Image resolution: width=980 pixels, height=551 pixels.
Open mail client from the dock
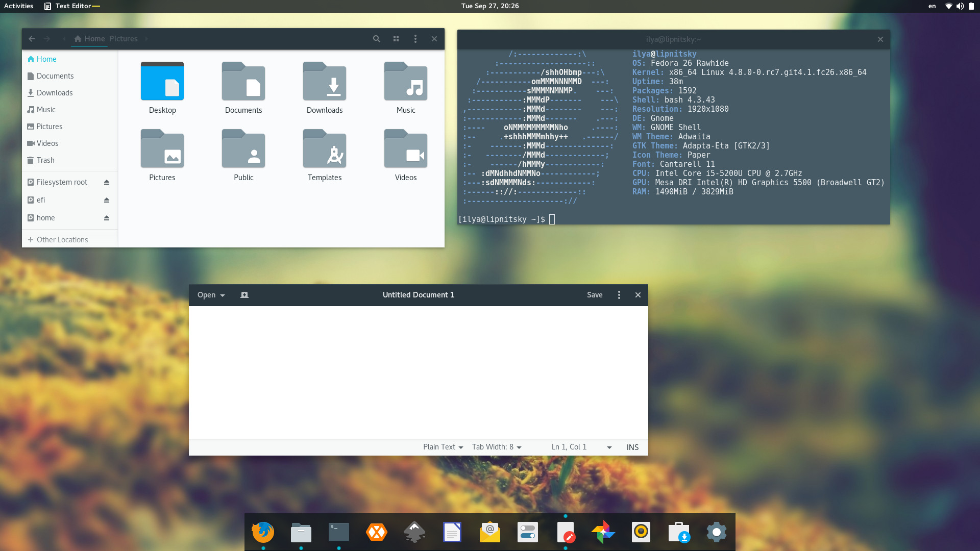490,532
